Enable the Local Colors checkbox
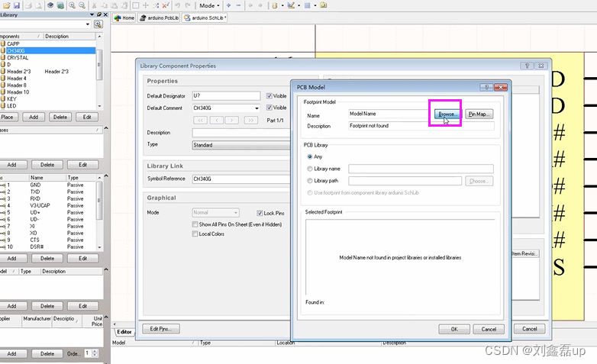 pos(195,234)
